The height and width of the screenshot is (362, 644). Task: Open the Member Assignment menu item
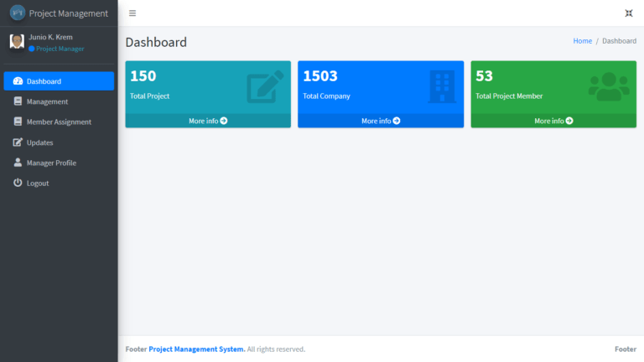coord(59,122)
